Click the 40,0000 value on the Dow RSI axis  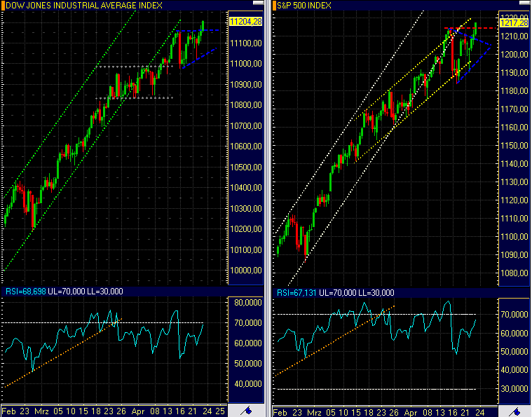pos(248,384)
